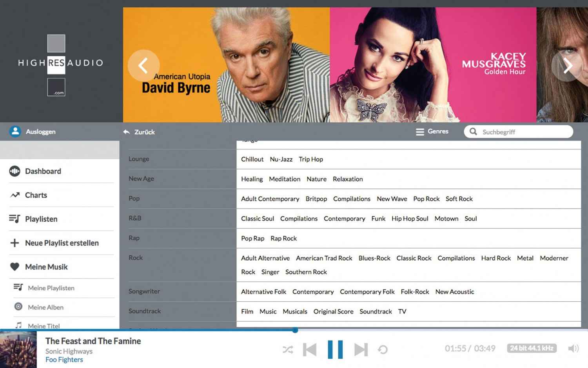Click Ausloggen to log out
This screenshot has height=368, width=588.
pyautogui.click(x=41, y=132)
